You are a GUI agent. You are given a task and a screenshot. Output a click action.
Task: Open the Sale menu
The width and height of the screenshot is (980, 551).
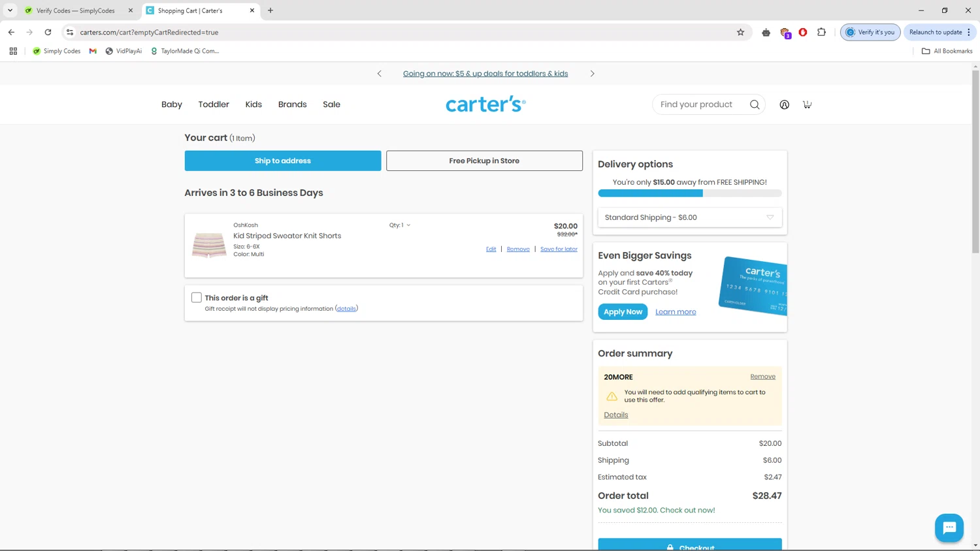331,104
